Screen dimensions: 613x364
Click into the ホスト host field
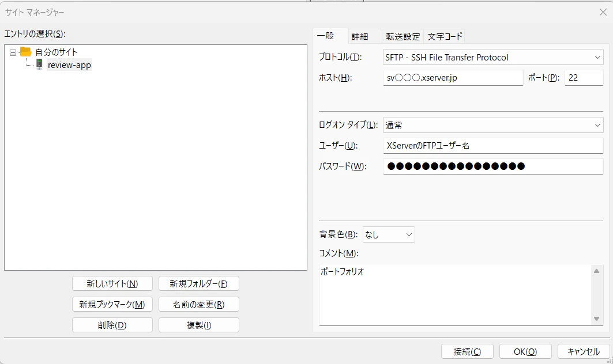[x=453, y=77]
